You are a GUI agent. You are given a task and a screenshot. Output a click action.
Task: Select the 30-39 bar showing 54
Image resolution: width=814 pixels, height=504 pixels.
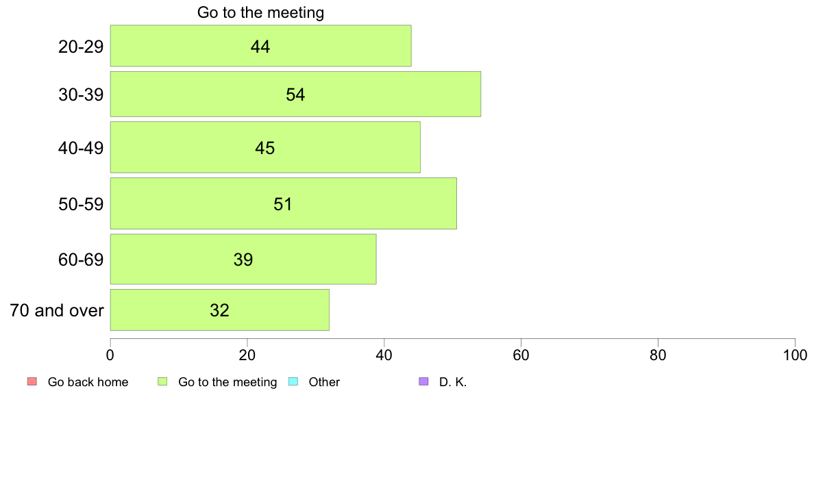point(295,94)
